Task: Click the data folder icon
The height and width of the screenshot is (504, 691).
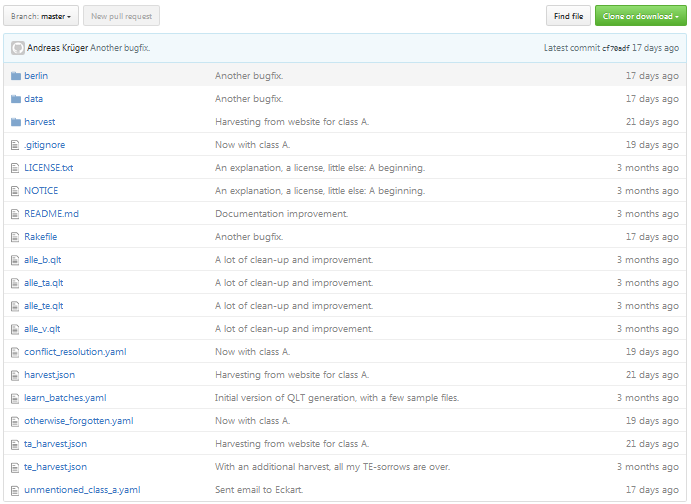Action: (x=16, y=99)
